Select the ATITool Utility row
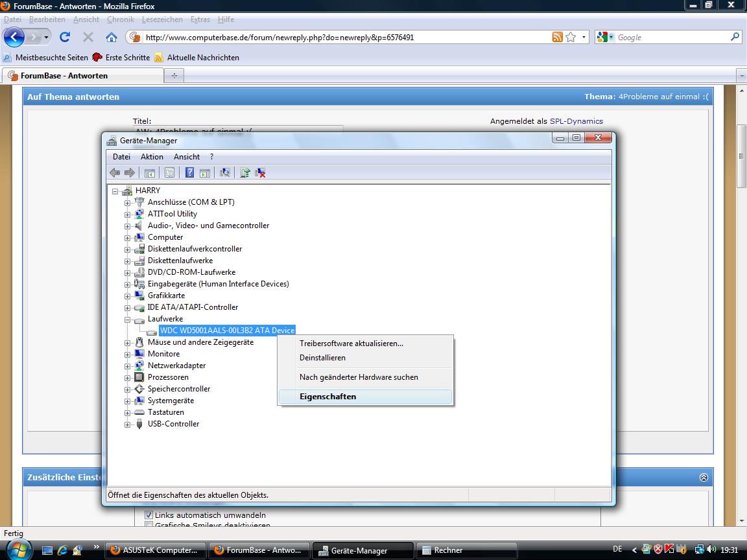 [x=172, y=214]
